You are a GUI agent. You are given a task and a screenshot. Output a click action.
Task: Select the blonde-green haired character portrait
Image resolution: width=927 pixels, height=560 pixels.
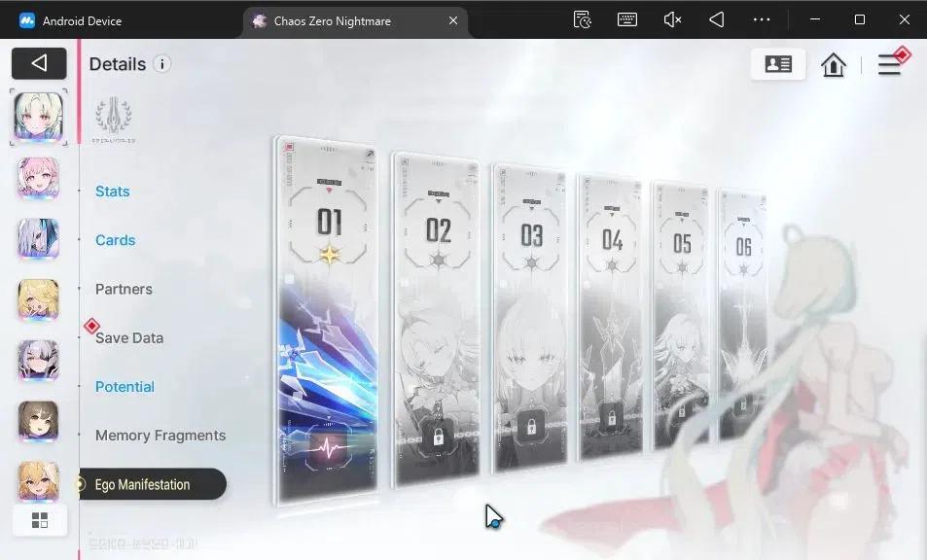[39, 117]
